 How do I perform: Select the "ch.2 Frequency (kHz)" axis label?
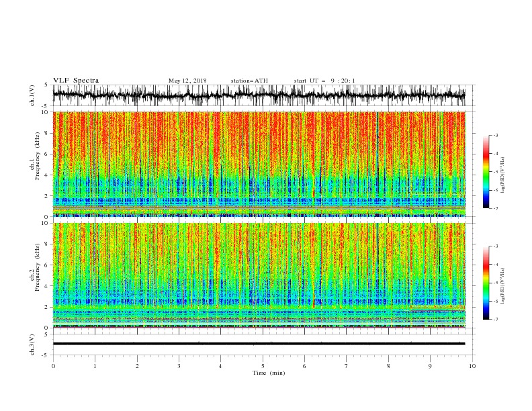click(35, 267)
